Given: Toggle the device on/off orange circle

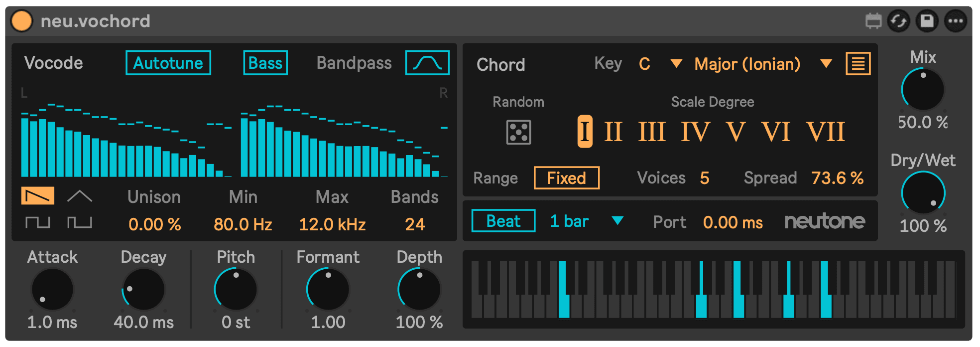Looking at the screenshot, I should pyautogui.click(x=21, y=21).
